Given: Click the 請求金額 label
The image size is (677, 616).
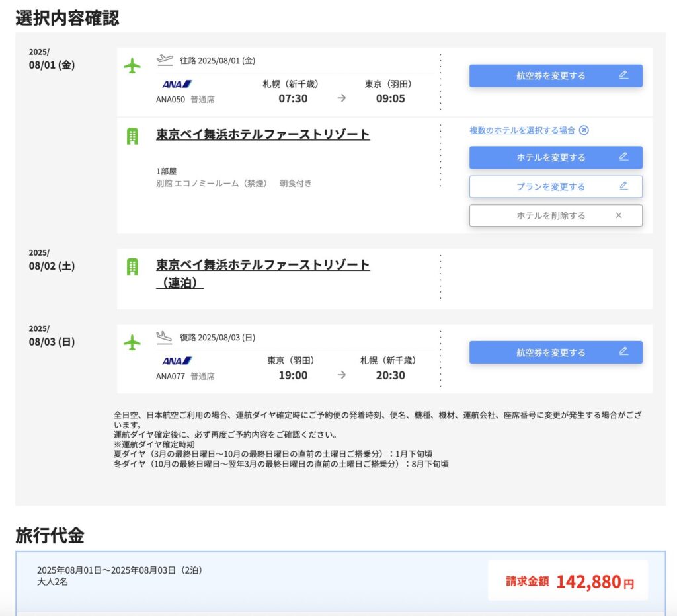Looking at the screenshot, I should pos(527,582).
